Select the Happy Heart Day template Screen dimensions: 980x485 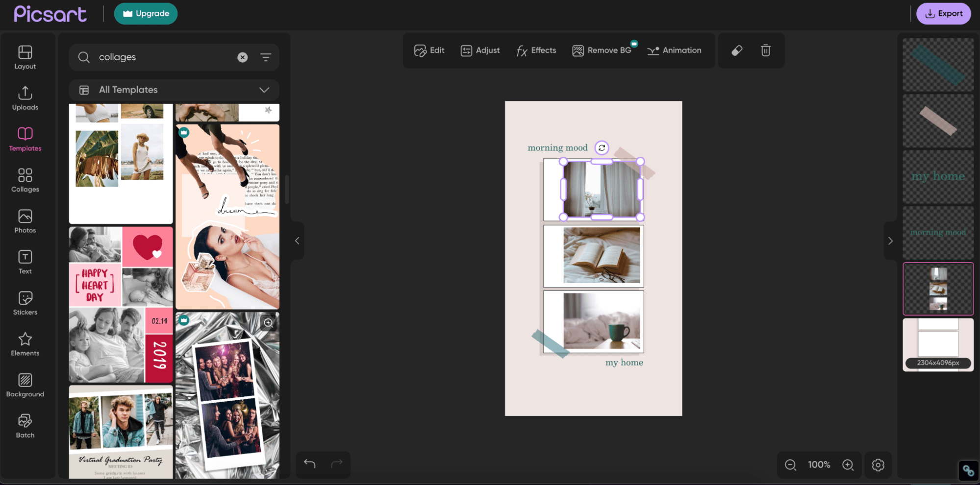(121, 304)
